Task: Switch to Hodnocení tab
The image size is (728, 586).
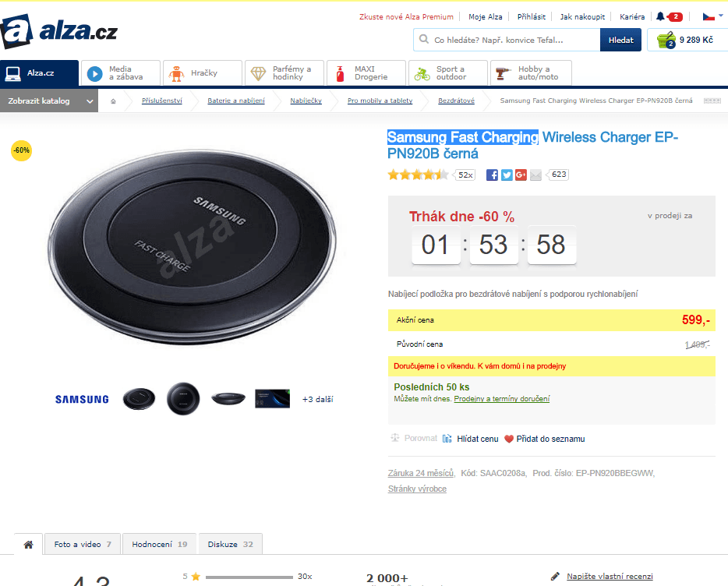Action: [159, 544]
